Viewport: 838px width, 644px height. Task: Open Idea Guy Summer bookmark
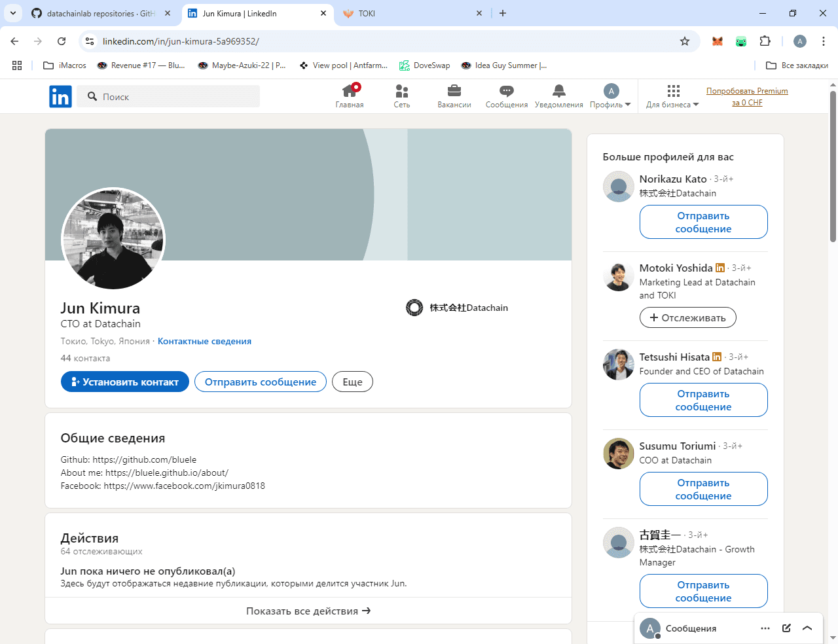pos(503,65)
